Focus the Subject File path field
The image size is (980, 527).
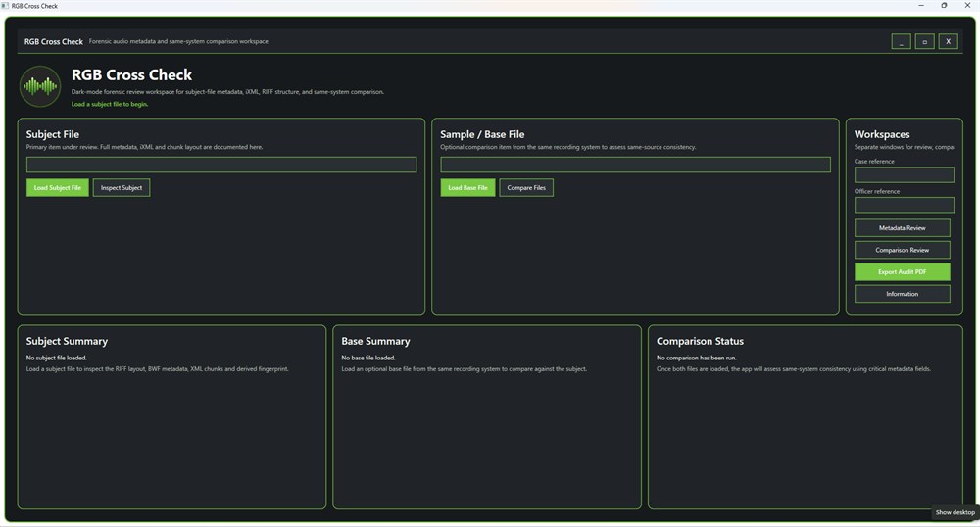[x=221, y=165]
